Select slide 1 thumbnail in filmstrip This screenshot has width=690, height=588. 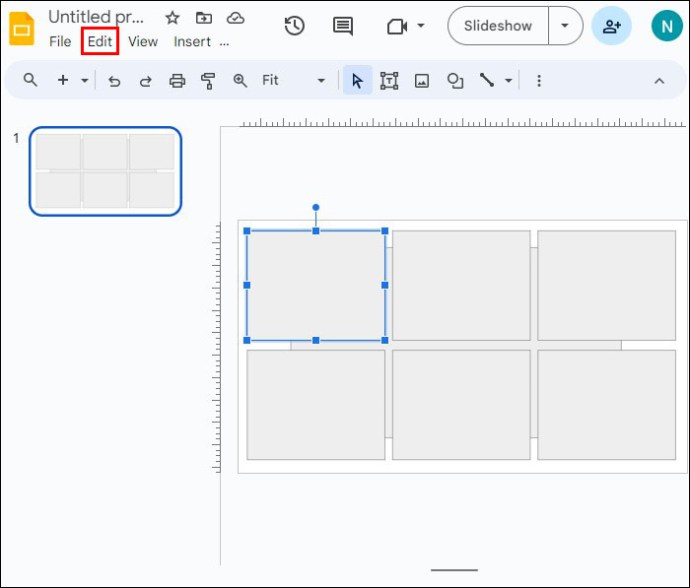(106, 171)
